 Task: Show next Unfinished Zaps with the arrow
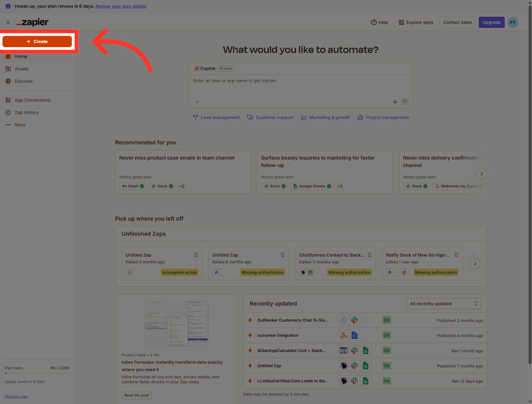pyautogui.click(x=475, y=264)
